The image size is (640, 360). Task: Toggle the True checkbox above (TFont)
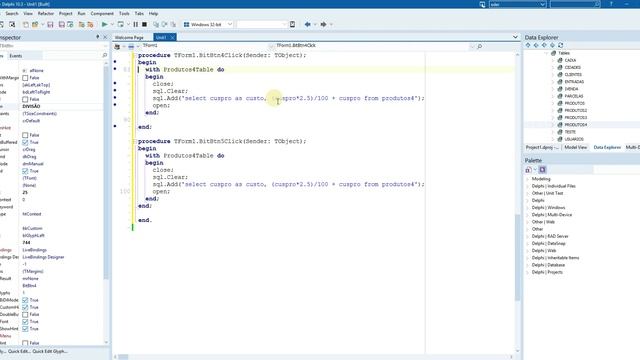tap(25, 171)
